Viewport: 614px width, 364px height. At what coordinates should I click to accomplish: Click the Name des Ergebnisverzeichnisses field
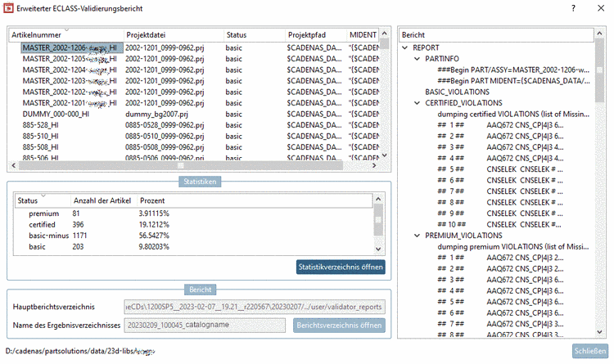pyautogui.click(x=204, y=325)
